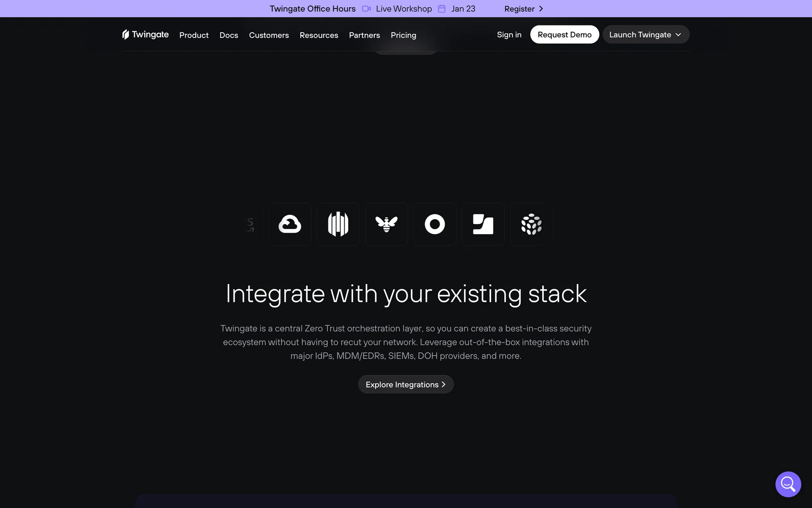Click the Okta circle integration icon
This screenshot has width=812, height=508.
pos(434,224)
